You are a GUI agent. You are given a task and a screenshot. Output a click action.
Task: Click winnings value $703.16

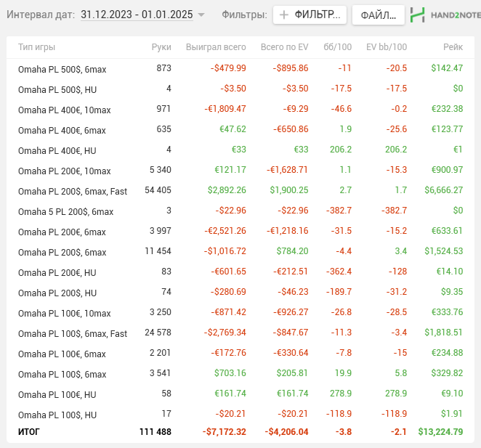coord(230,373)
